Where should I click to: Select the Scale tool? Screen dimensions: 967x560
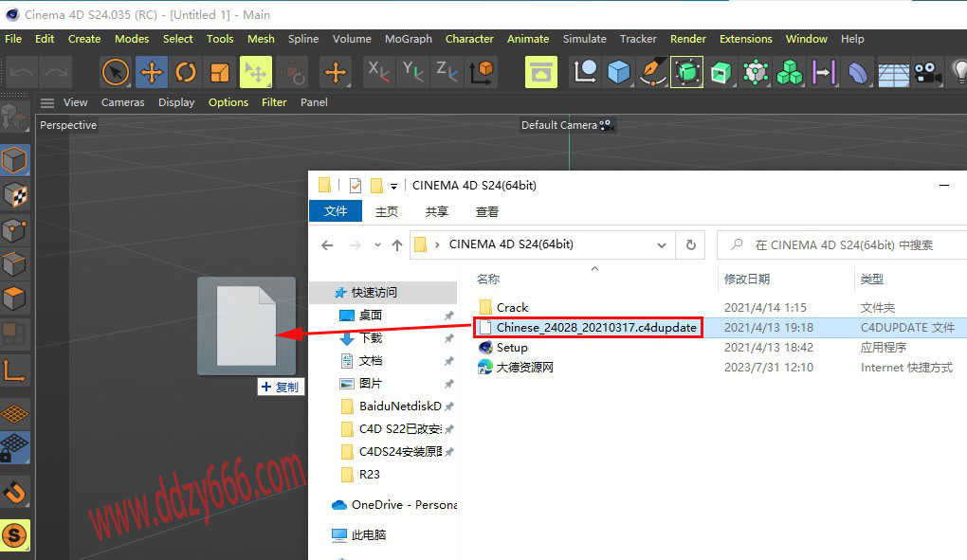point(220,73)
